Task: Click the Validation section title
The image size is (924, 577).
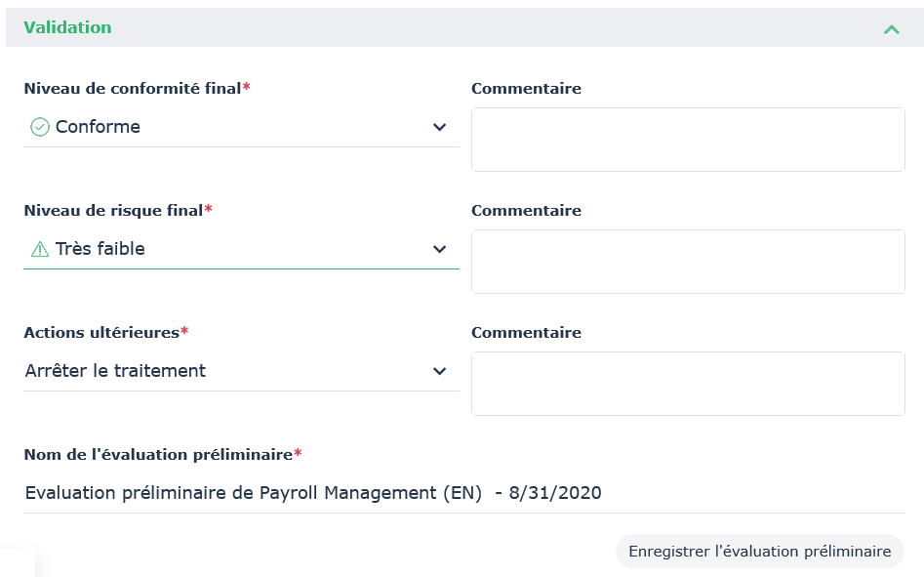Action: pyautogui.click(x=67, y=27)
